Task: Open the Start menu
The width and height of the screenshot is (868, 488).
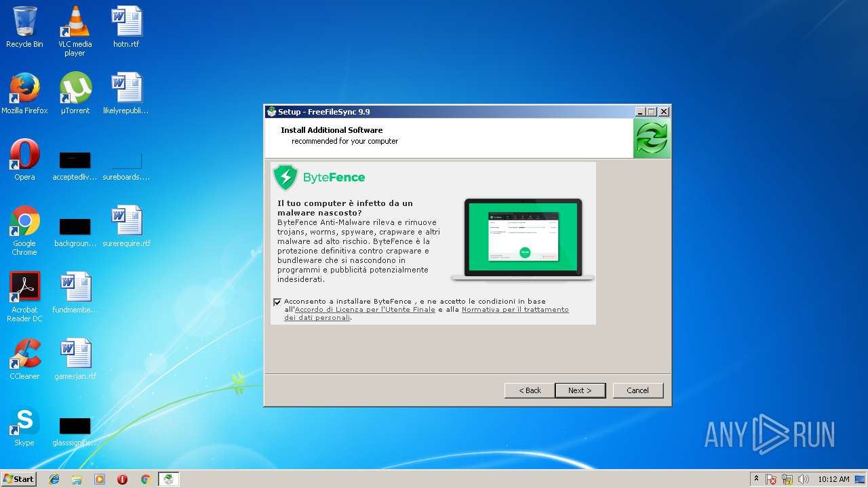Action: [x=19, y=479]
